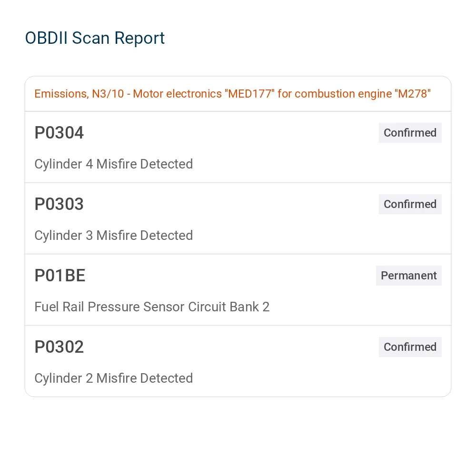Click the M278 engine name in header
The width and height of the screenshot is (476, 476).
[413, 93]
